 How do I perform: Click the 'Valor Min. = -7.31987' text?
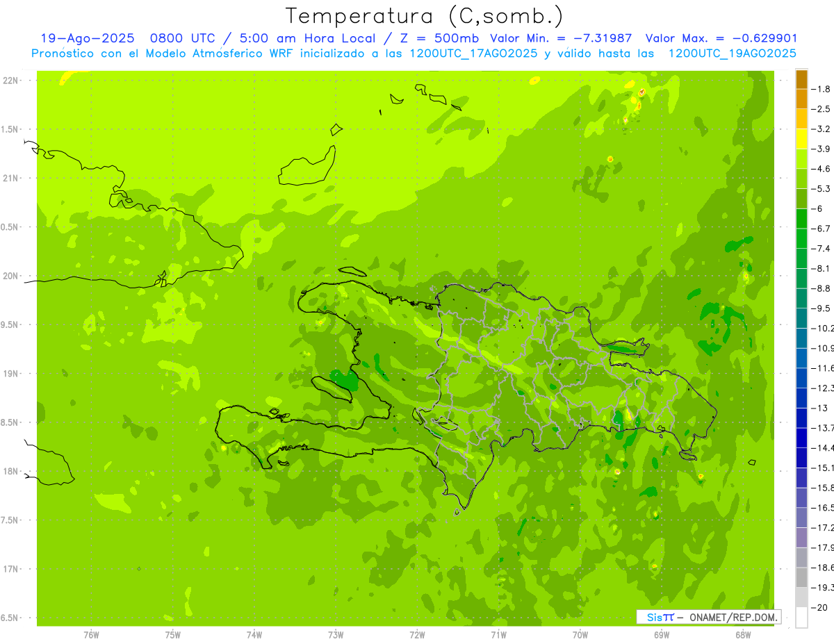point(561,38)
